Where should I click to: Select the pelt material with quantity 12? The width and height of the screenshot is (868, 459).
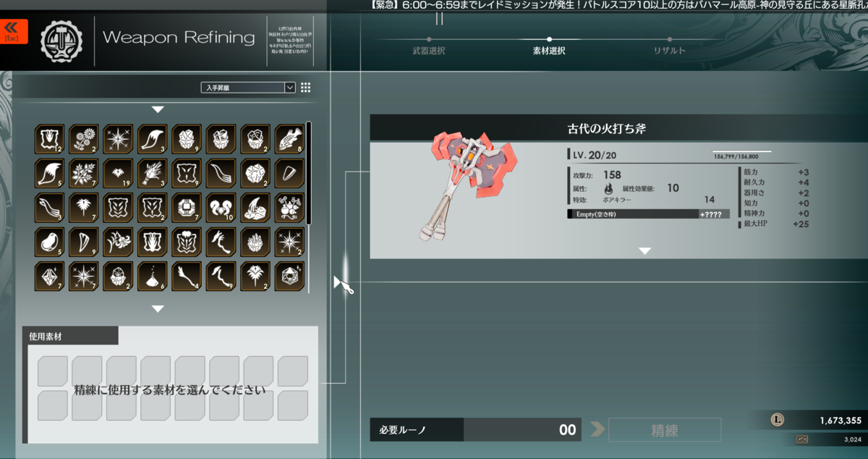point(49,139)
